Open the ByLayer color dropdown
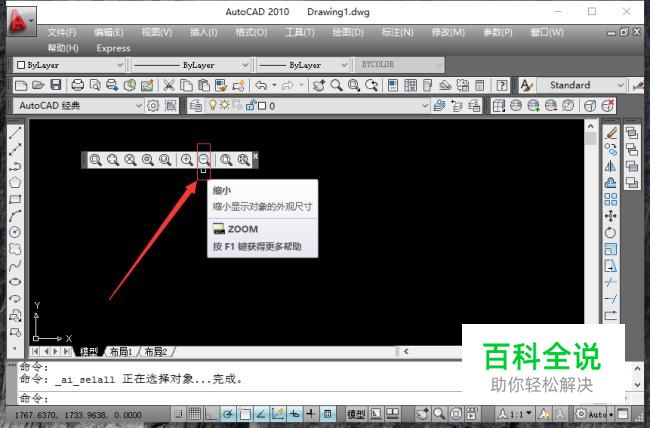 (x=120, y=65)
